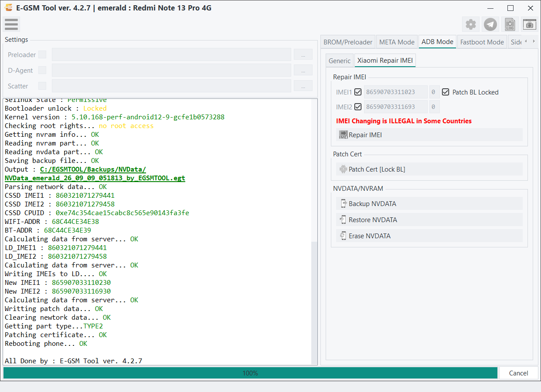The height and width of the screenshot is (392, 541).
Task: Uncheck the IMEI1 checkbox
Action: tap(358, 92)
